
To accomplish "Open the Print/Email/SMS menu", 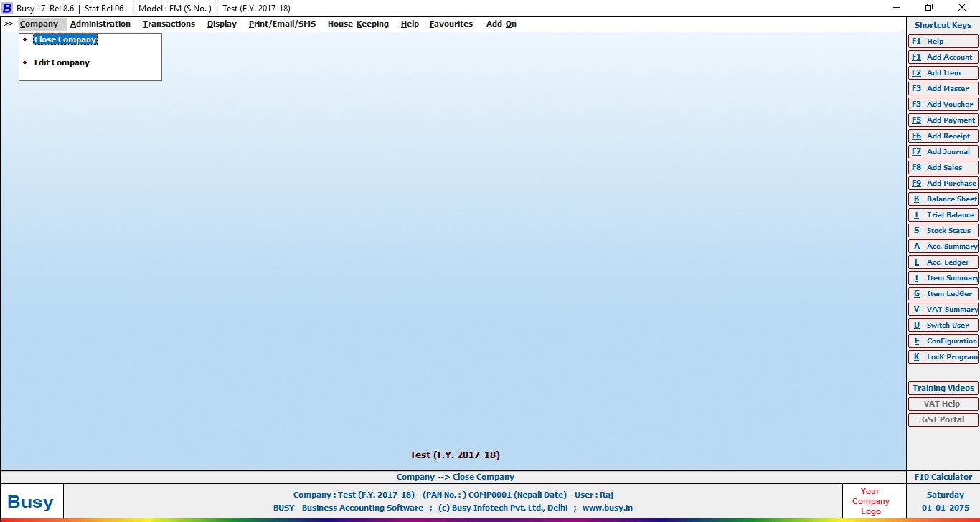I will tap(282, 24).
